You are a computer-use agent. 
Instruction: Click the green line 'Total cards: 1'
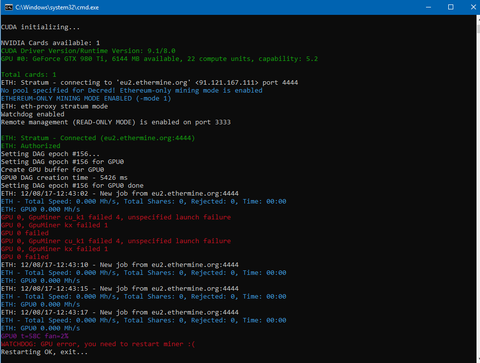(x=29, y=75)
